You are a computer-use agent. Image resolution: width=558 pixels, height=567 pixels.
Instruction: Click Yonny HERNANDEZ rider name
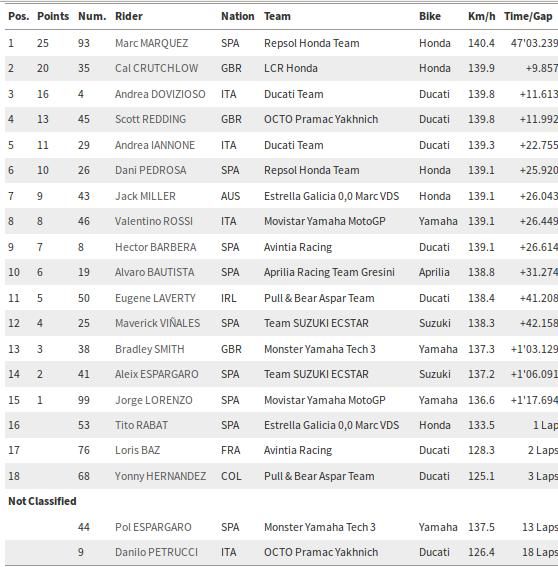click(x=161, y=476)
